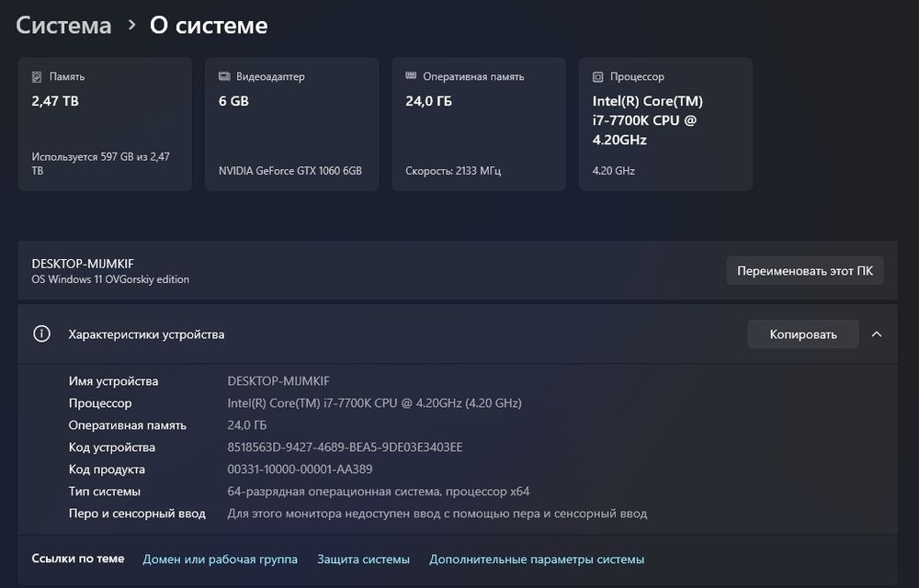Click the Переименовать этот ПК button
The image size is (919, 588).
point(805,271)
